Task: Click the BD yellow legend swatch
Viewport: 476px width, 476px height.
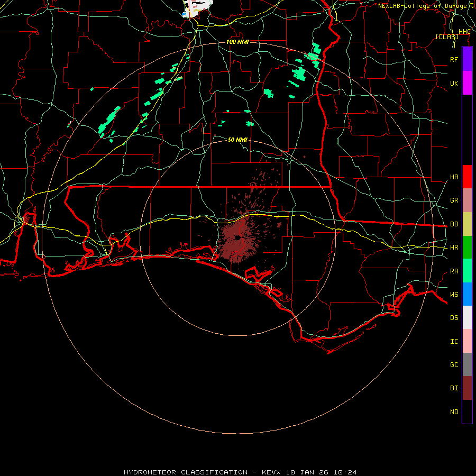Action: coord(467,224)
